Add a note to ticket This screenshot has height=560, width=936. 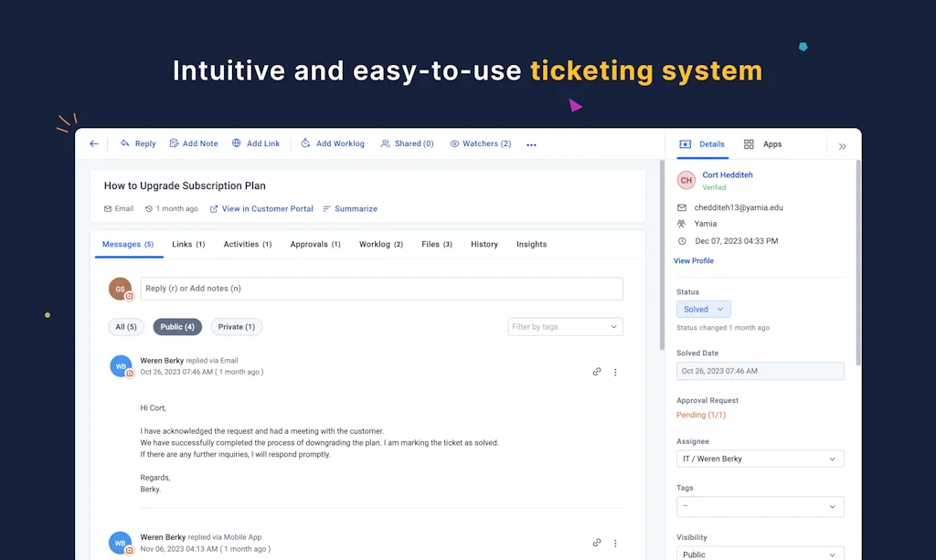[x=194, y=144]
